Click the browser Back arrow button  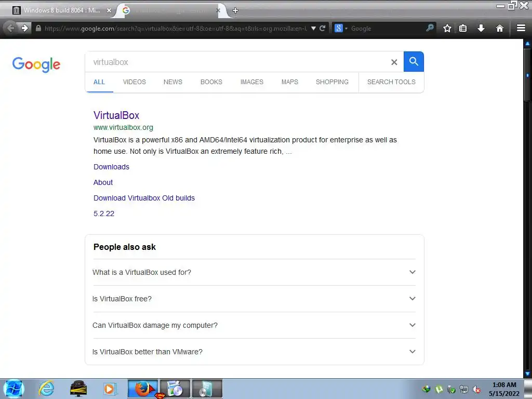click(10, 28)
